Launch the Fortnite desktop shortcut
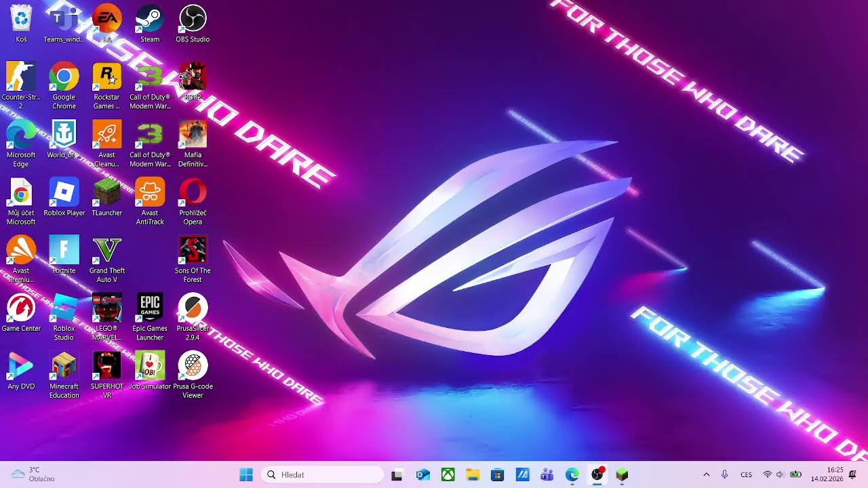The height and width of the screenshot is (488, 868). click(x=64, y=255)
